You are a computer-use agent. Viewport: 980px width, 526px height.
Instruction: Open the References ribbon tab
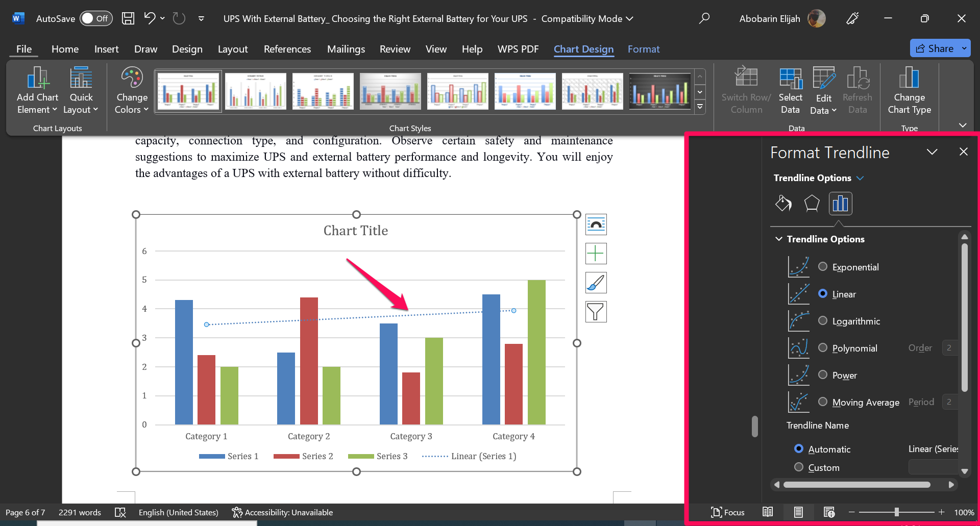click(x=287, y=49)
